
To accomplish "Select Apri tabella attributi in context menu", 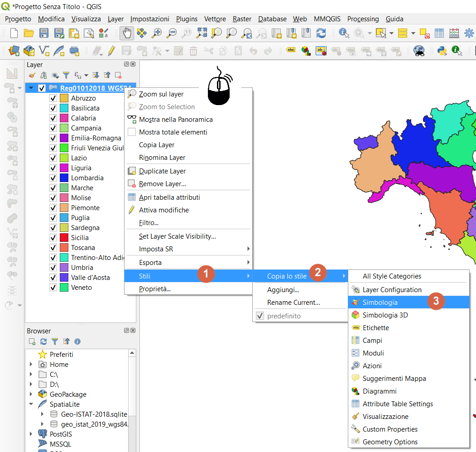I will (169, 197).
